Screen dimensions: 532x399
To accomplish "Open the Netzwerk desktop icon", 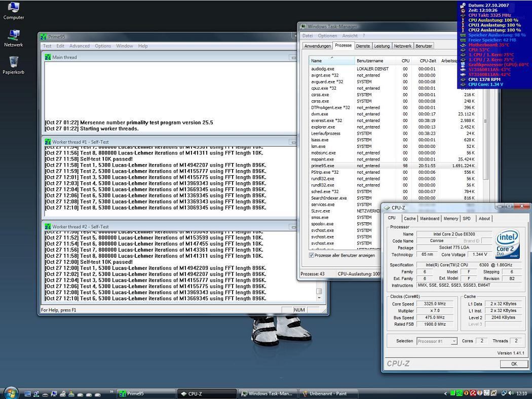I will pyautogui.click(x=14, y=38).
